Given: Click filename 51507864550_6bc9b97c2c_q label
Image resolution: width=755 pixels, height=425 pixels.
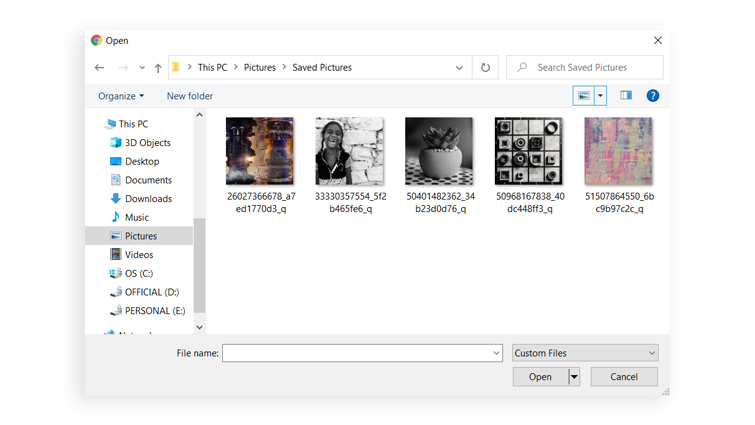Looking at the screenshot, I should coord(620,203).
